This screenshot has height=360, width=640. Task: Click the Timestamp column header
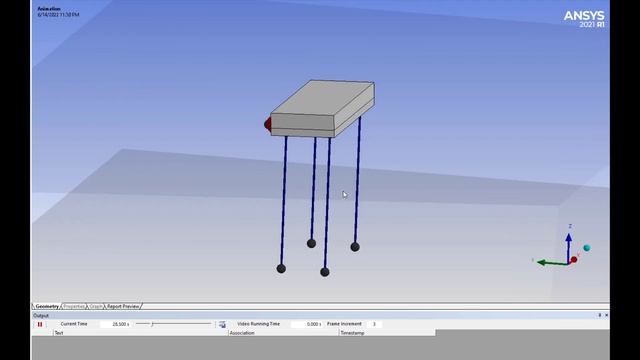pyautogui.click(x=387, y=333)
